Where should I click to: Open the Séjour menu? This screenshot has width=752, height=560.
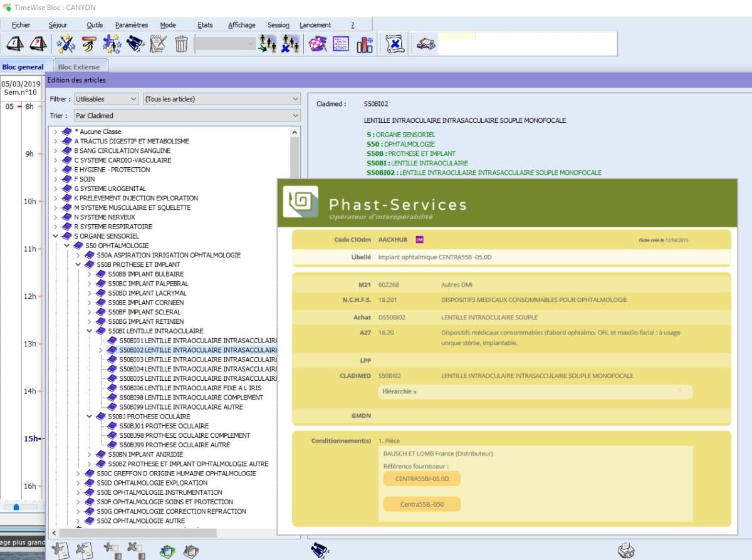(58, 25)
